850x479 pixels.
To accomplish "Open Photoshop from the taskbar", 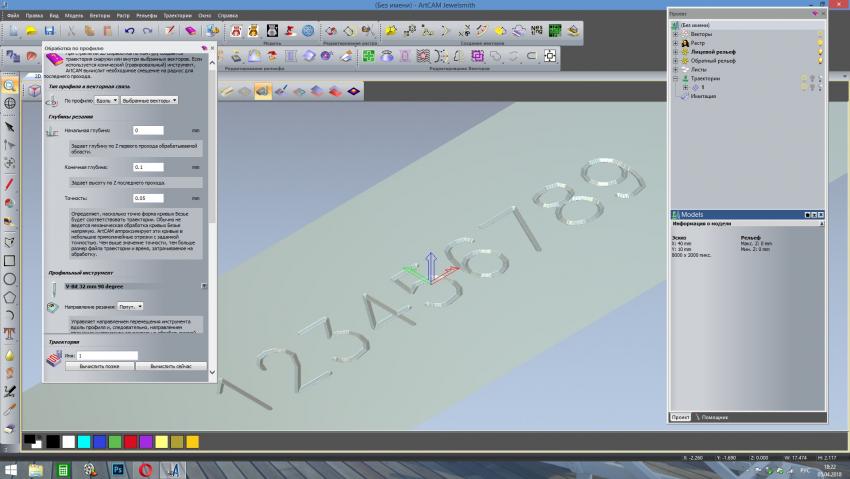I will pyautogui.click(x=118, y=469).
